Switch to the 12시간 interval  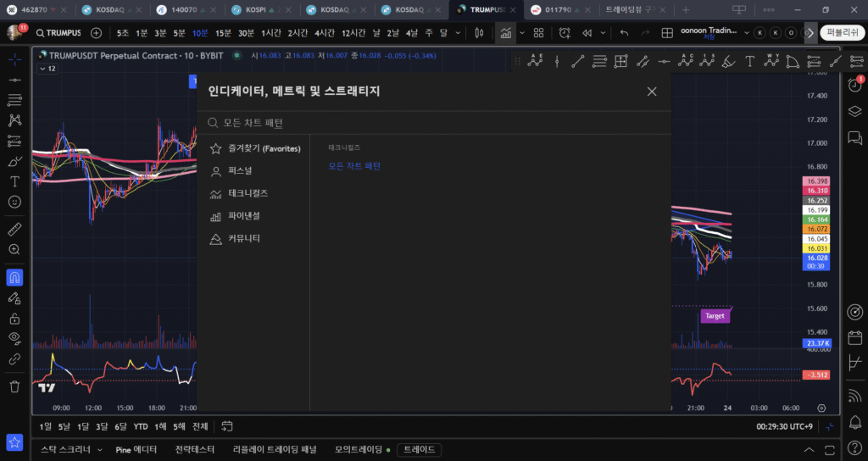point(353,33)
